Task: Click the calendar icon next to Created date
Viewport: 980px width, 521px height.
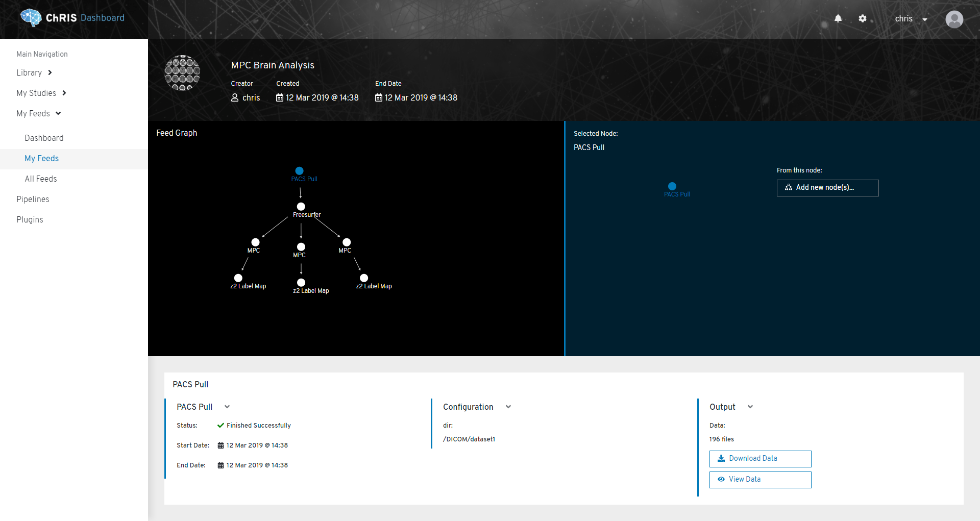Action: coord(280,97)
